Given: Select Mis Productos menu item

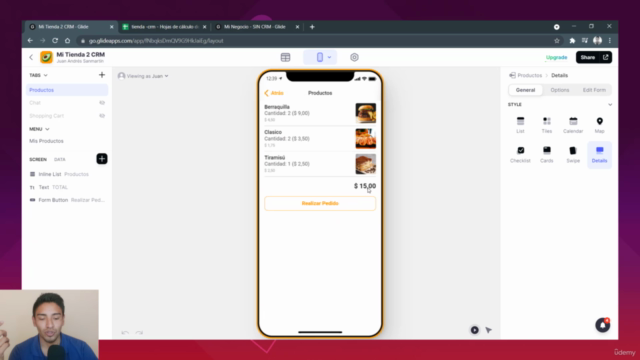Looking at the screenshot, I should (46, 141).
